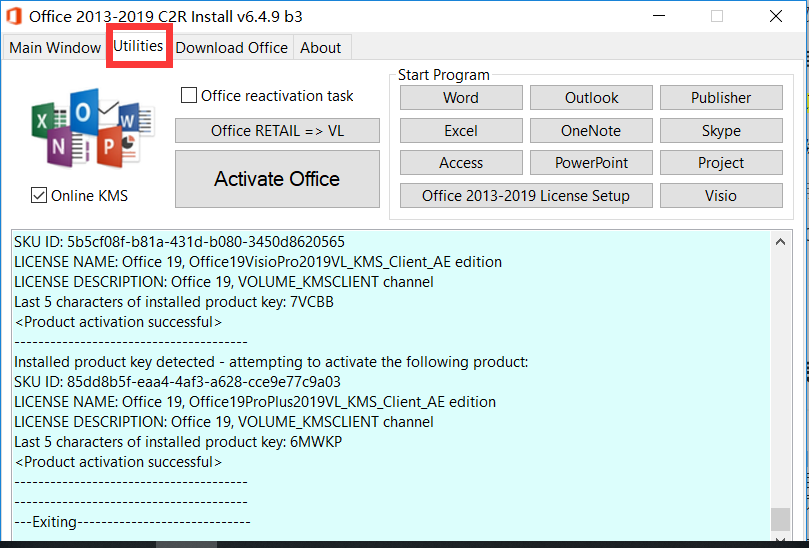
Task: Click the Office19ProPlus2019VL license name line
Action: 255,402
